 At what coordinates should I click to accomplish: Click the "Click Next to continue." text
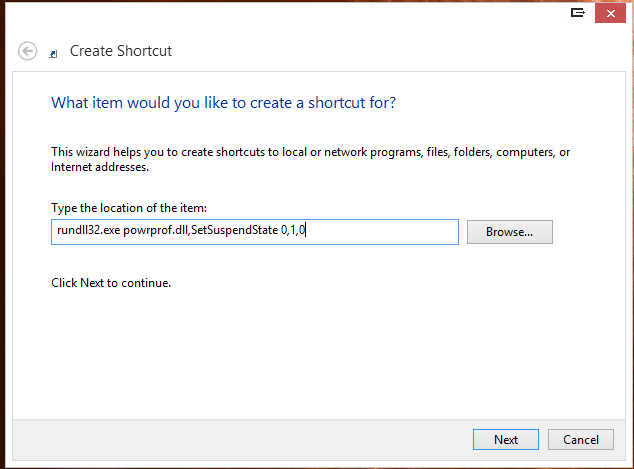pyautogui.click(x=111, y=283)
